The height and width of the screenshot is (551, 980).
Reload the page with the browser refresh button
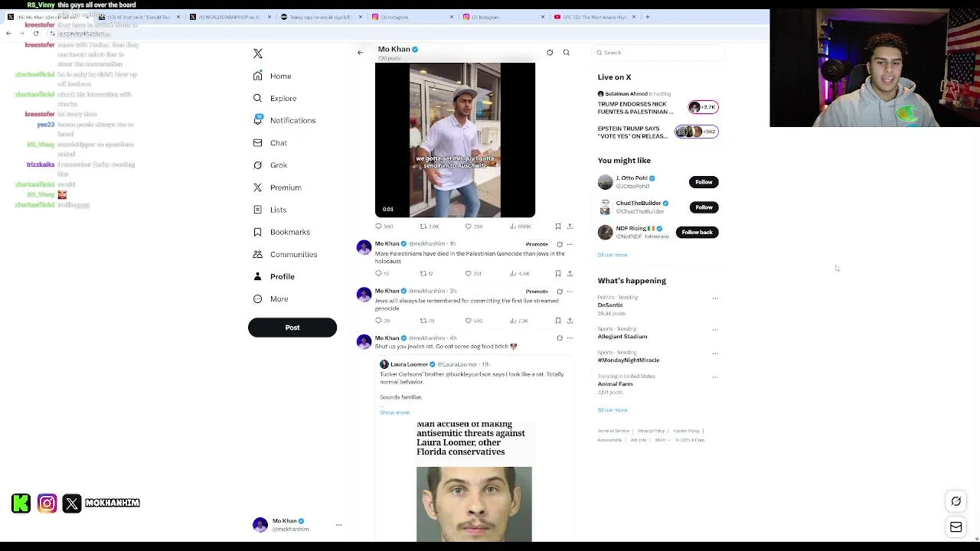(x=35, y=34)
